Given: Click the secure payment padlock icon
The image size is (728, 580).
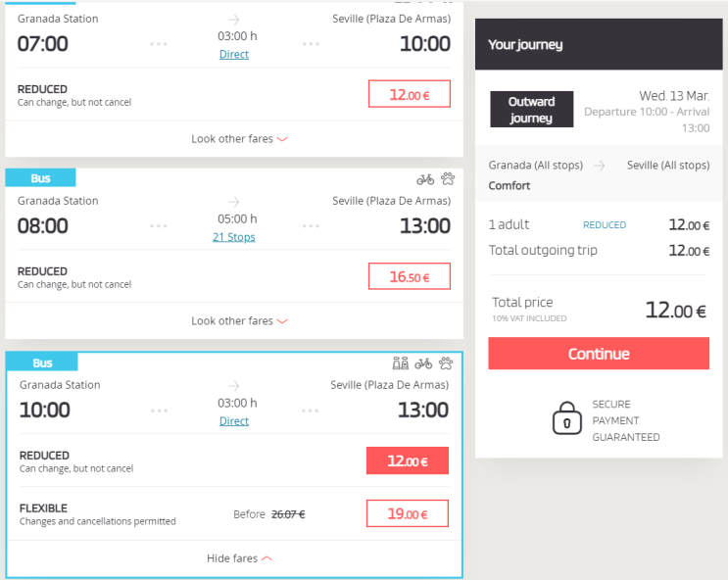Looking at the screenshot, I should coord(566,419).
